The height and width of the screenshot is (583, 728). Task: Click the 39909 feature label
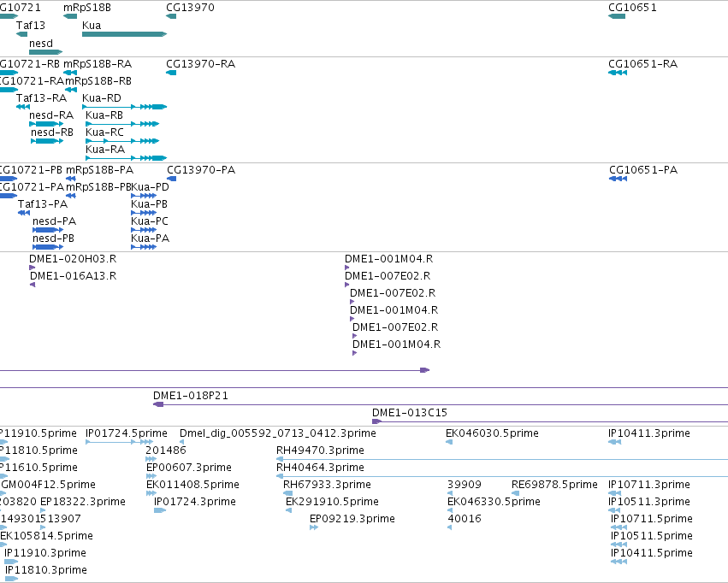pos(465,486)
